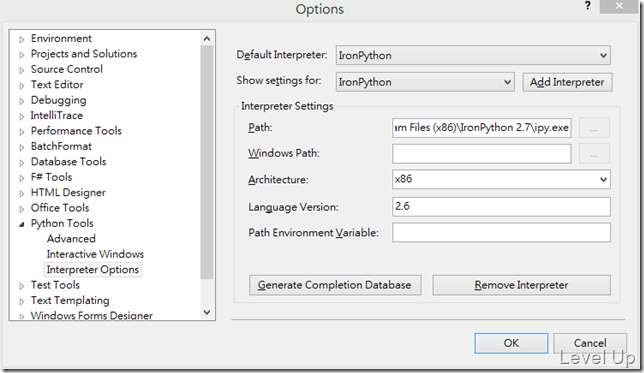Select Test Tools in the tree
This screenshot has width=644, height=373.
(55, 285)
